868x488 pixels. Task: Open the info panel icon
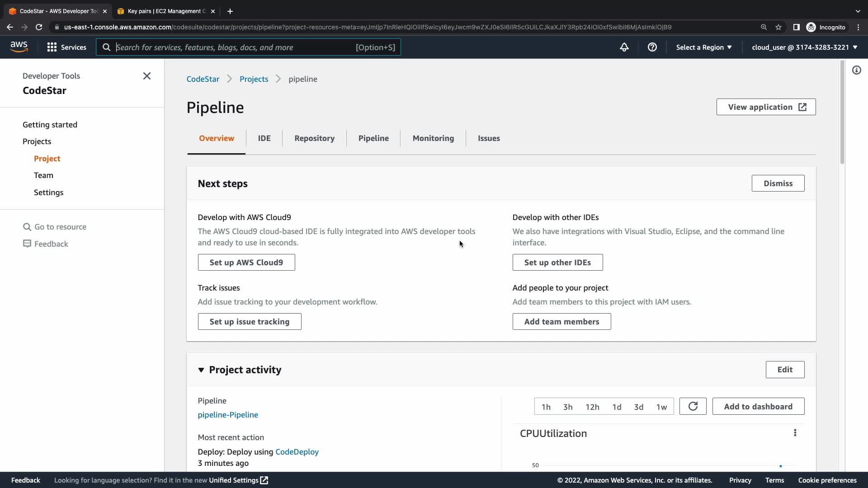coord(856,70)
